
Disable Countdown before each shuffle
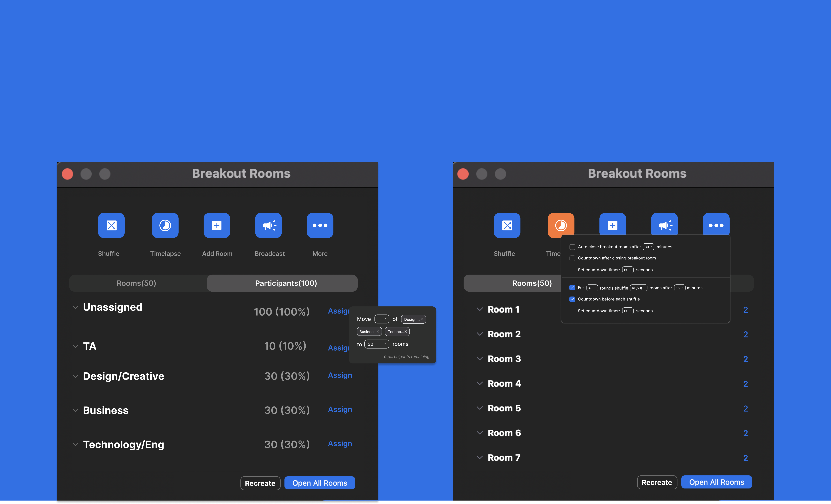pos(572,299)
